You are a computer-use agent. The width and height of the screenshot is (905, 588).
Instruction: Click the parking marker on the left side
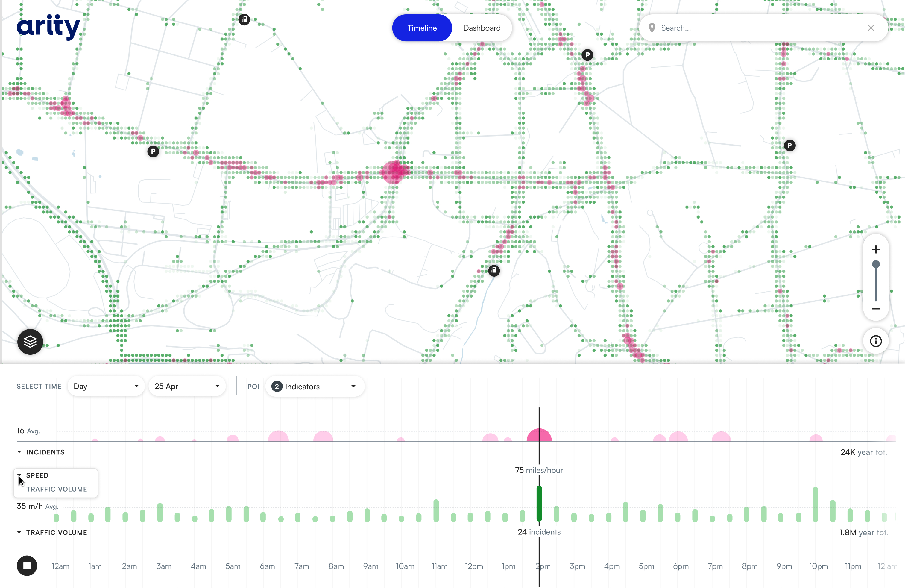[153, 151]
